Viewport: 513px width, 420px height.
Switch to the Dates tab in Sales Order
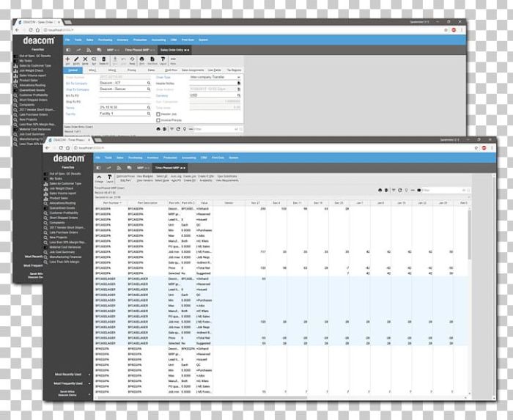(x=151, y=70)
